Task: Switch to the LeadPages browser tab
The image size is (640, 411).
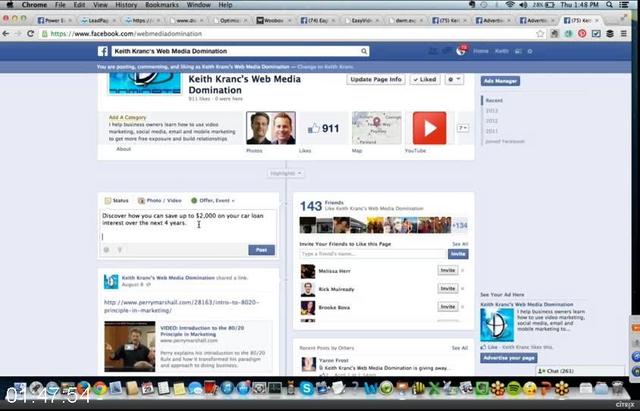Action: (x=98, y=20)
